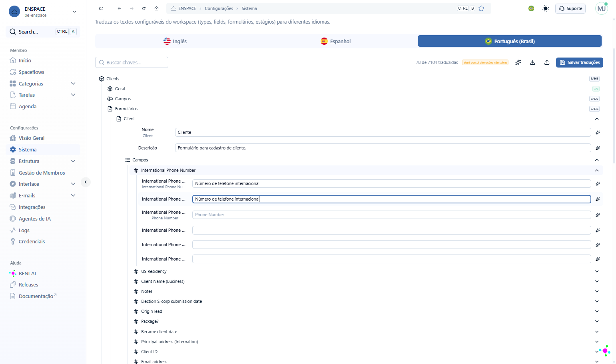The width and height of the screenshot is (616, 364).
Task: Open home via the house icon in top bar
Action: pos(157,8)
